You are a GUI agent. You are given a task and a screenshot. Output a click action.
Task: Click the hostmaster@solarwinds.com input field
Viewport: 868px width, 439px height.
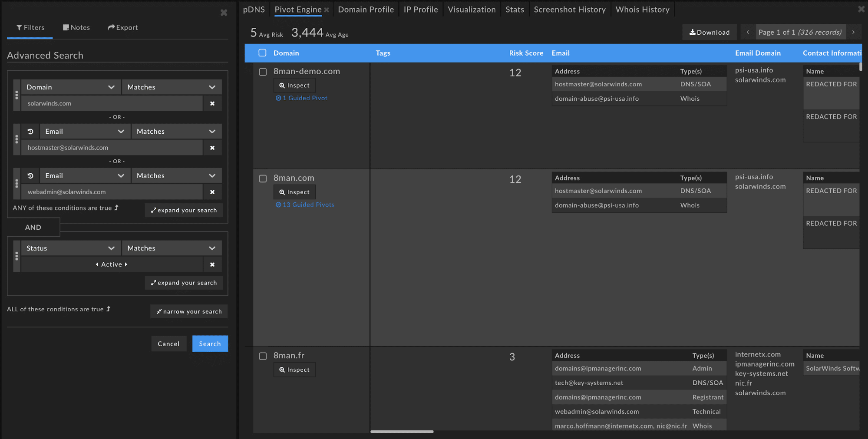tap(112, 148)
